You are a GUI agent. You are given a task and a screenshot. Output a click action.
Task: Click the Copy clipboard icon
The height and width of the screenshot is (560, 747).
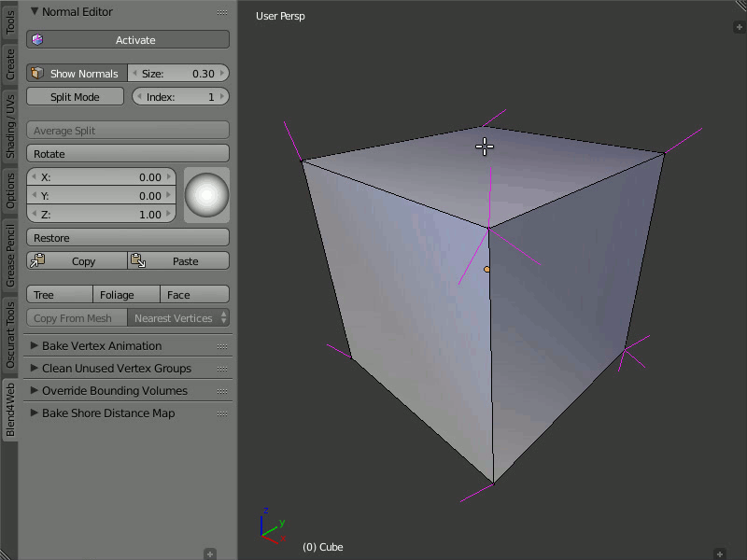point(37,261)
